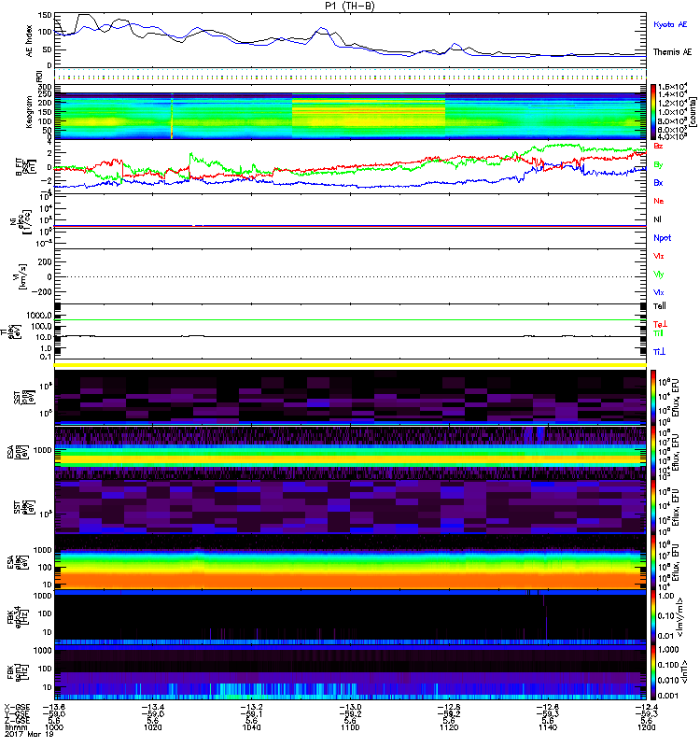Click the hhmm time row label
This screenshot has height=747, width=700.
pos(16,727)
